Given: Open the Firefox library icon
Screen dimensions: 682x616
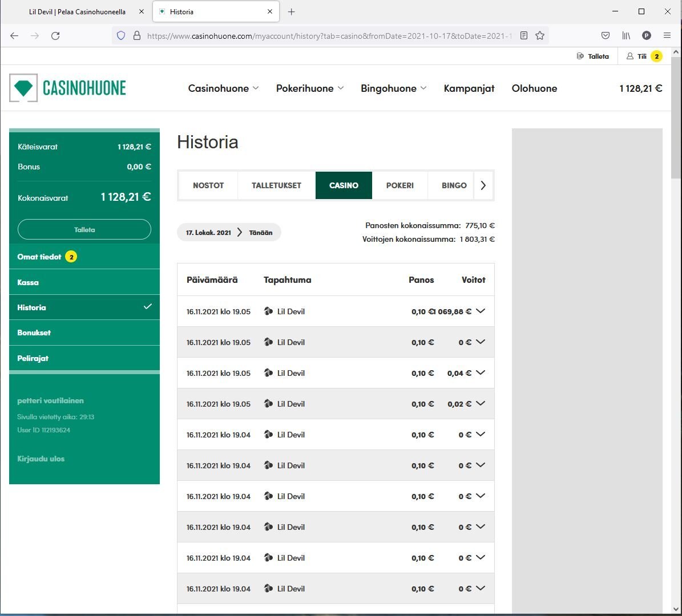Looking at the screenshot, I should point(626,35).
